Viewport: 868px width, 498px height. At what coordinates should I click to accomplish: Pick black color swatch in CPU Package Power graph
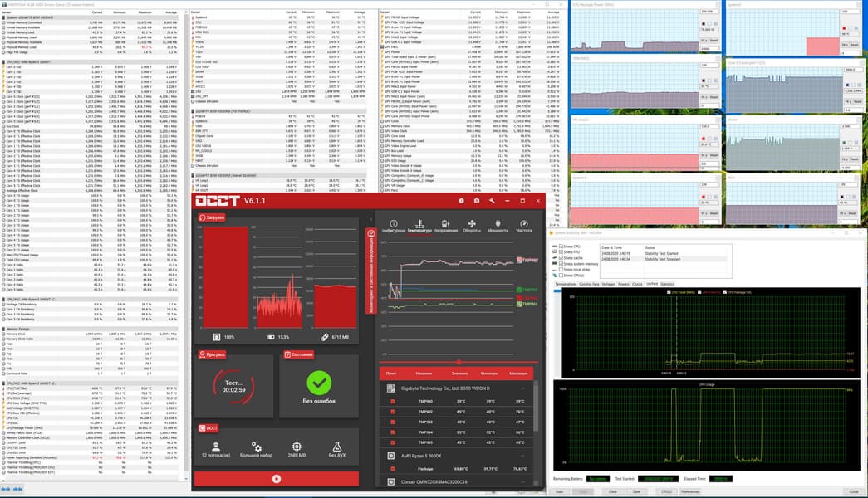coord(704,24)
